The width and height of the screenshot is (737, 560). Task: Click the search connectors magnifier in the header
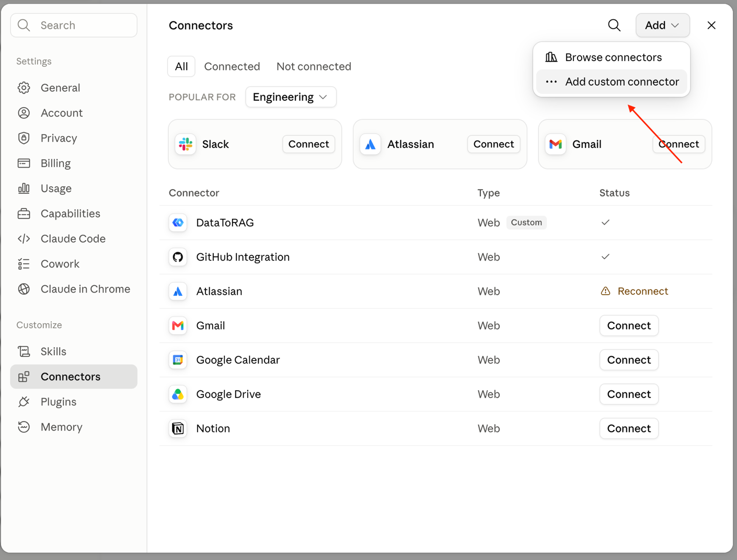(x=614, y=25)
